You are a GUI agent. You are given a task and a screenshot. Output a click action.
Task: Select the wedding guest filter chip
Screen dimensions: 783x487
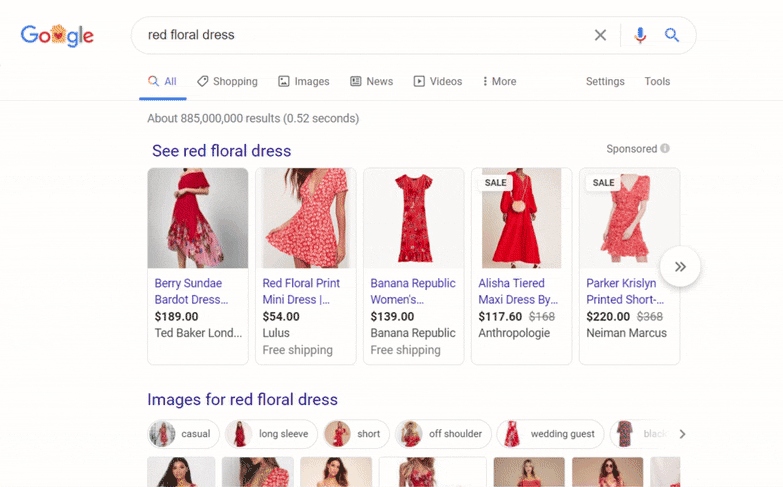[550, 434]
